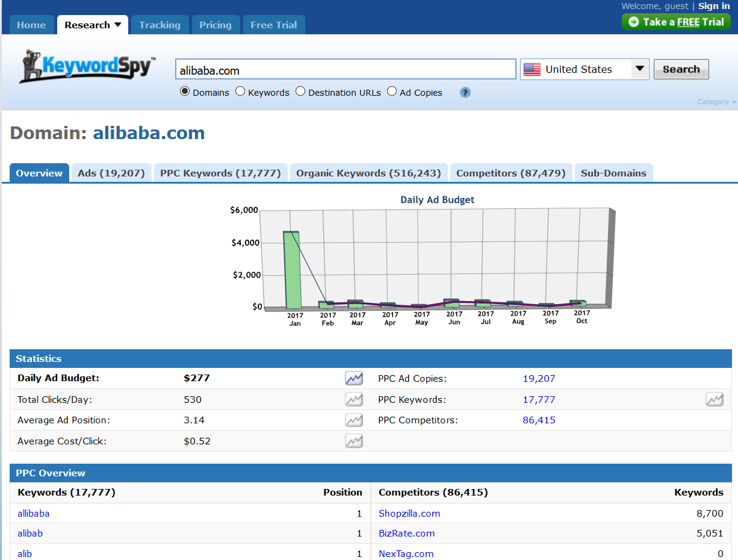The image size is (738, 560).
Task: Open the Shopzilla.com competitor link
Action: tap(409, 514)
